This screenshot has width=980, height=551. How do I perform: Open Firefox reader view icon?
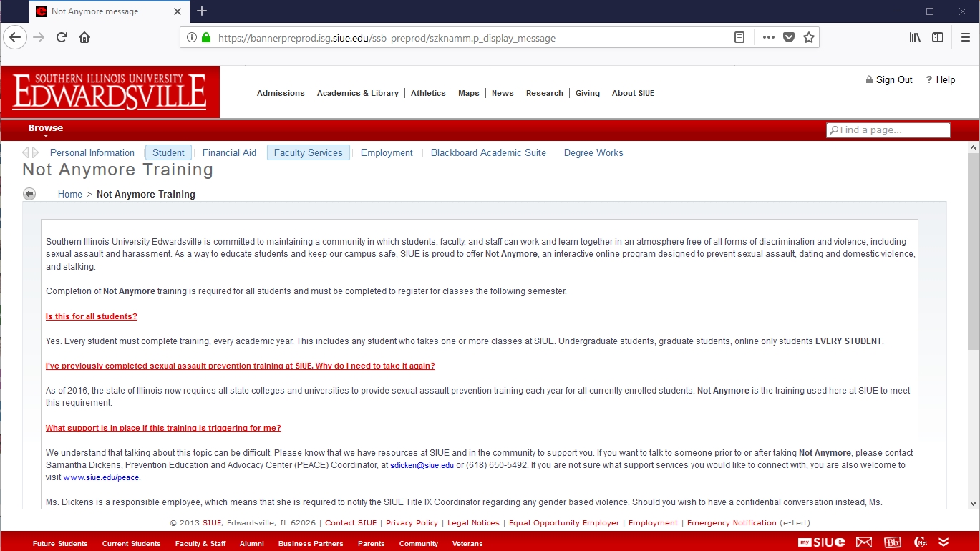click(x=739, y=38)
